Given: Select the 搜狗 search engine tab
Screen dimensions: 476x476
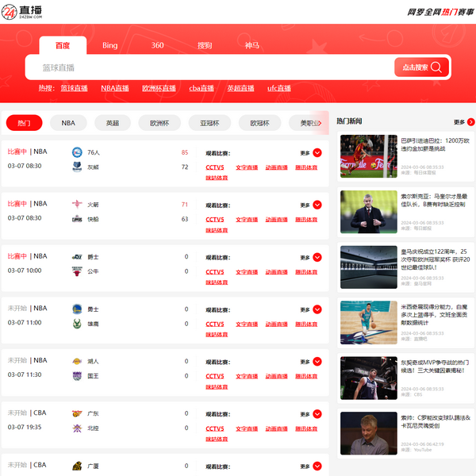Looking at the screenshot, I should (x=205, y=45).
